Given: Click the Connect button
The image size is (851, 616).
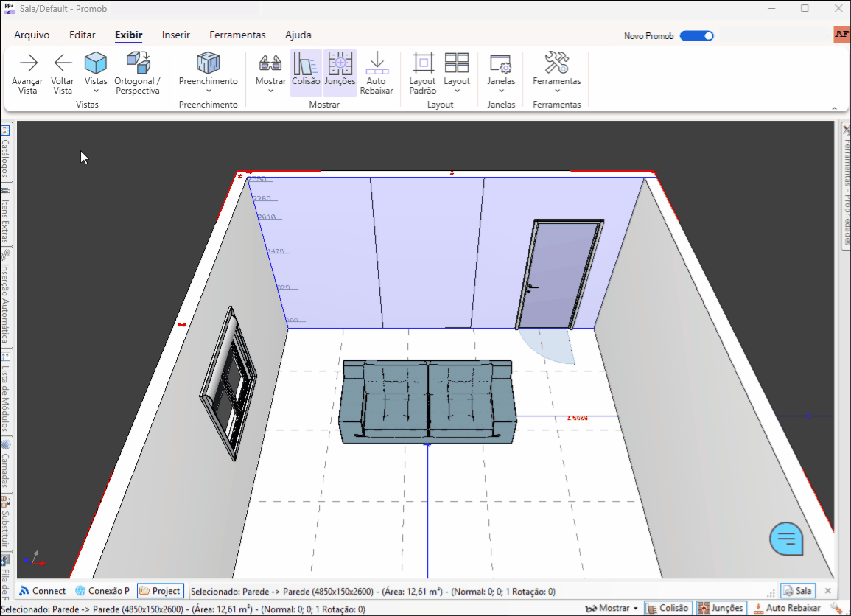Looking at the screenshot, I should (42, 590).
